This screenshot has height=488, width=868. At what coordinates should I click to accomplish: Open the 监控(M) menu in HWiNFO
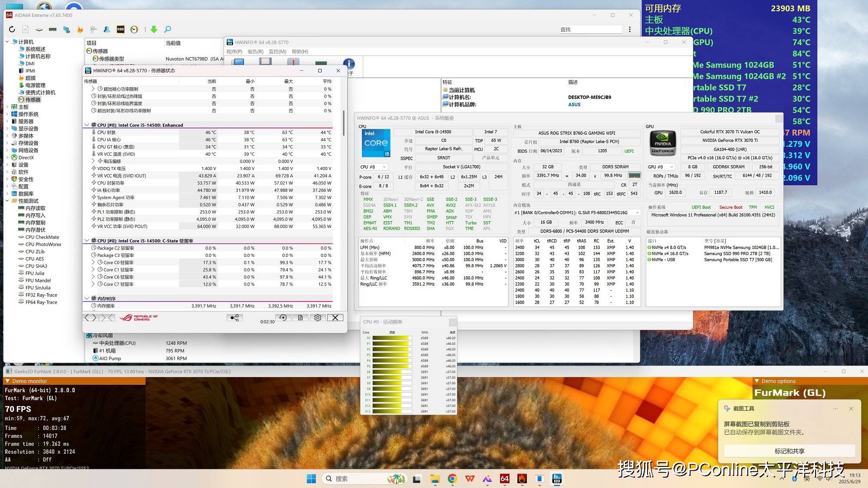point(277,52)
